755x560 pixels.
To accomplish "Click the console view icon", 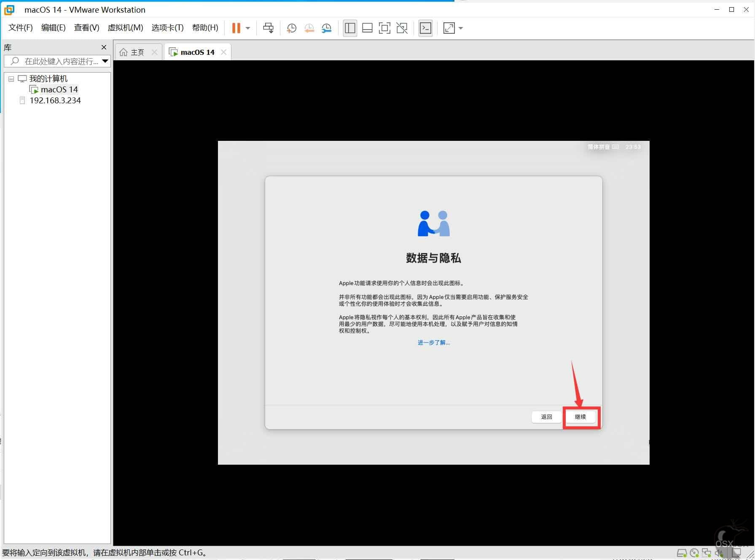I will pos(426,28).
